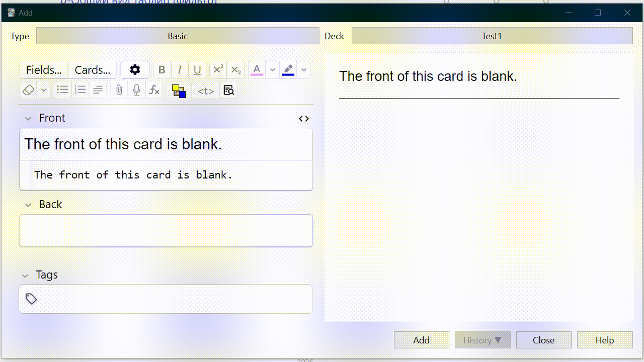Image resolution: width=644 pixels, height=362 pixels.
Task: Open the Basic note type selector
Action: click(x=178, y=36)
